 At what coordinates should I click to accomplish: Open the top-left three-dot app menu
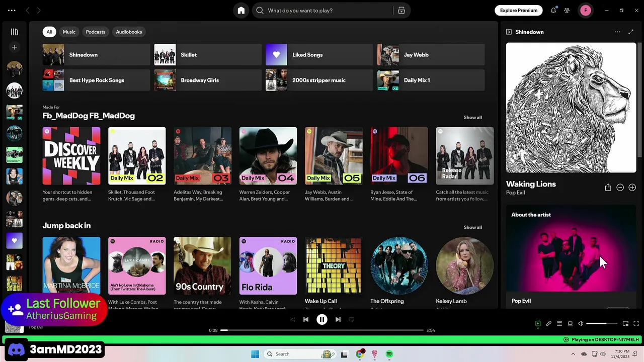coord(12,11)
